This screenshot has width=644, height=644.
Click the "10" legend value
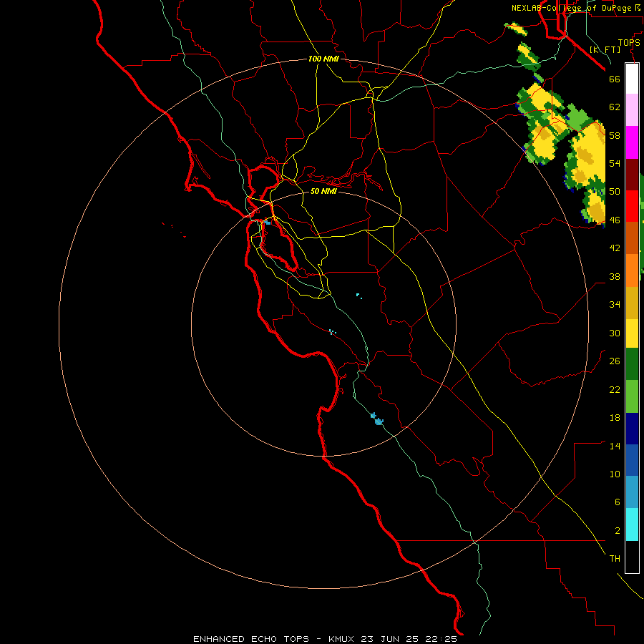point(615,474)
